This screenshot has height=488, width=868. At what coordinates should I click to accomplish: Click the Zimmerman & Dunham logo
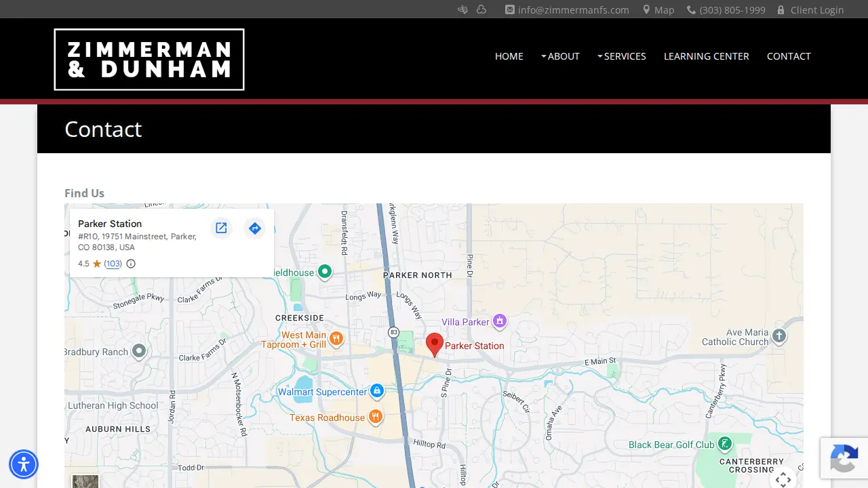coord(149,60)
